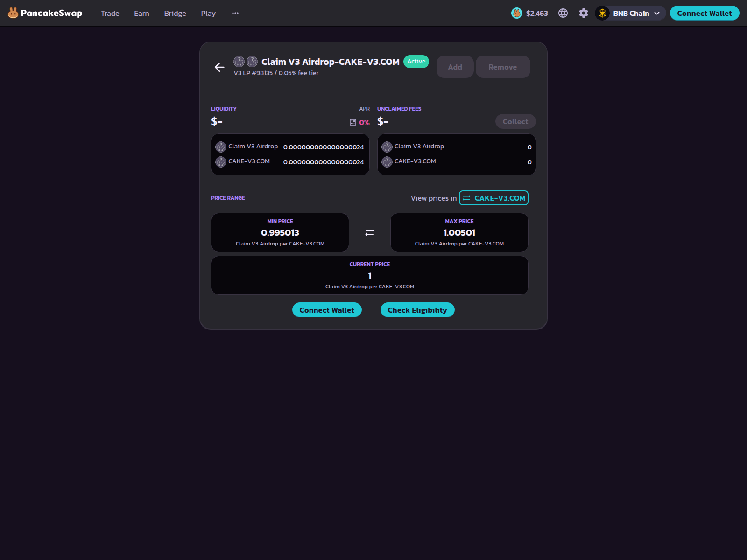This screenshot has width=747, height=560.
Task: Toggle the price view to CAKE-V3.COM
Action: coord(493,198)
